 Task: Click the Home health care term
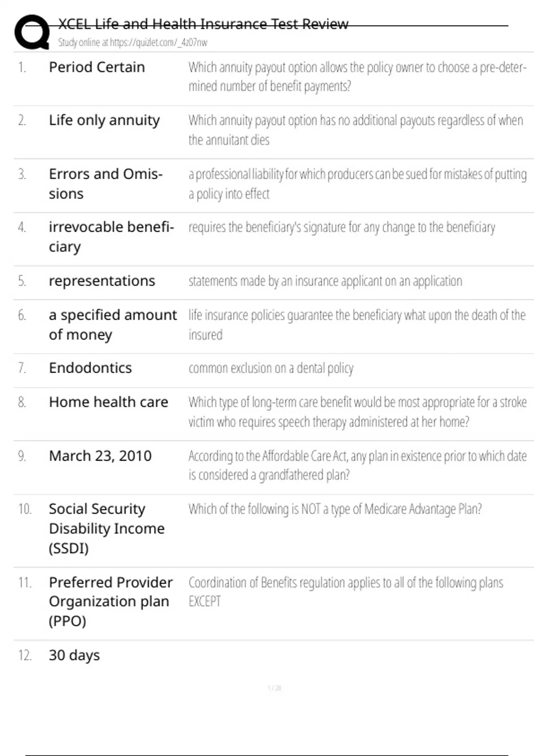pos(109,402)
